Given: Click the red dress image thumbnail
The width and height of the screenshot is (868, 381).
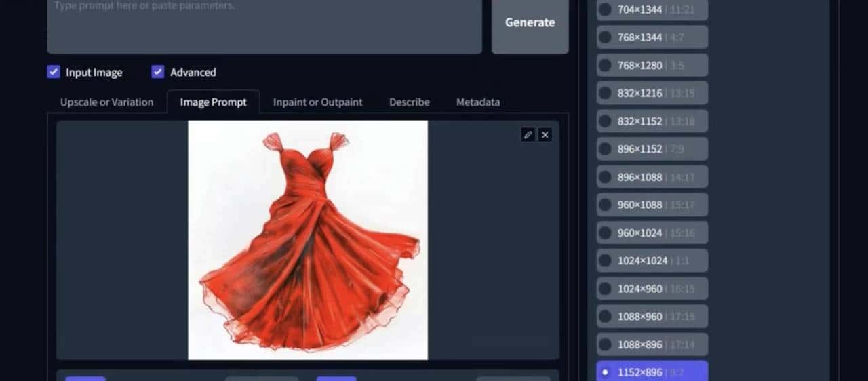Looking at the screenshot, I should [x=307, y=240].
